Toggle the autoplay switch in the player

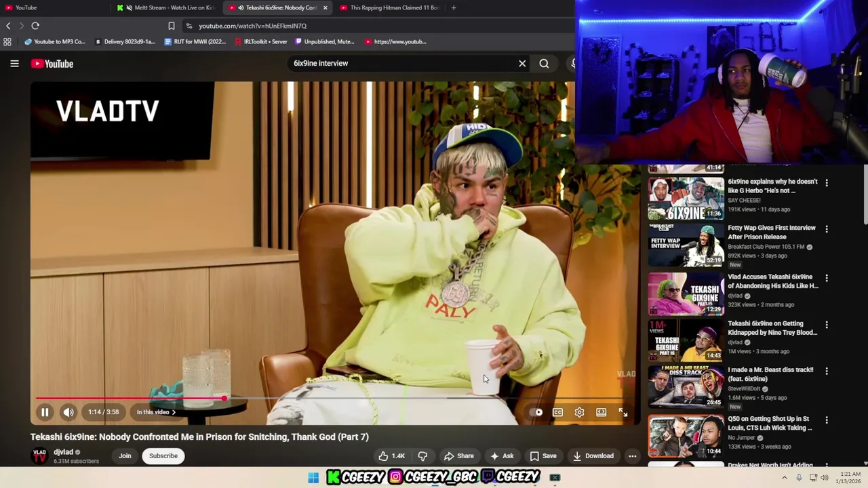536,412
